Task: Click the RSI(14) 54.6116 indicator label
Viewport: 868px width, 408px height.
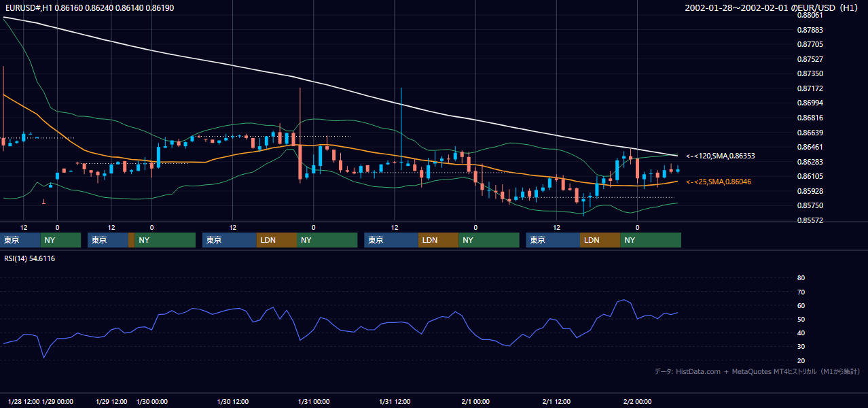Action: coord(30,258)
